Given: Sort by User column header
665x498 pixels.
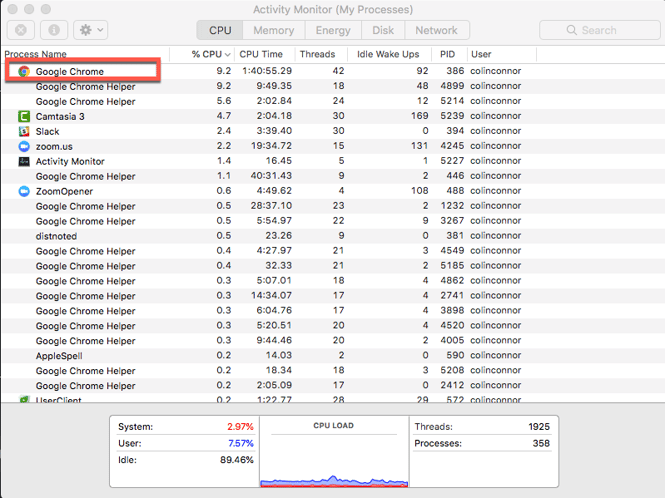Looking at the screenshot, I should coord(502,54).
